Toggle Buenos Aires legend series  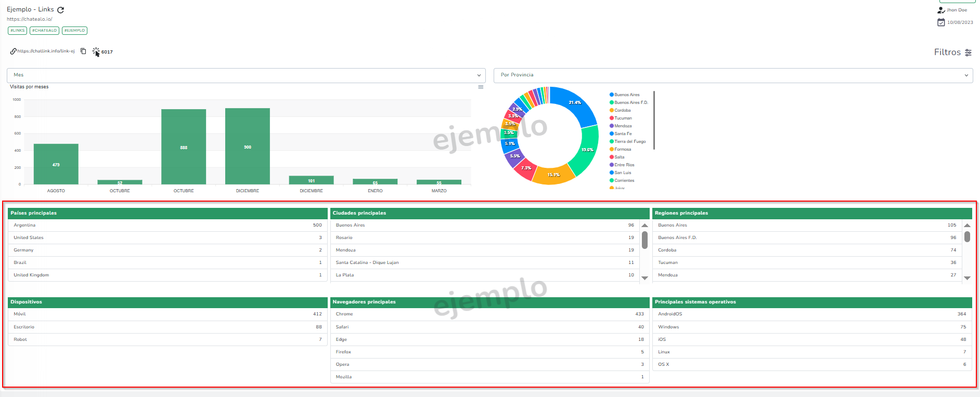[626, 95]
